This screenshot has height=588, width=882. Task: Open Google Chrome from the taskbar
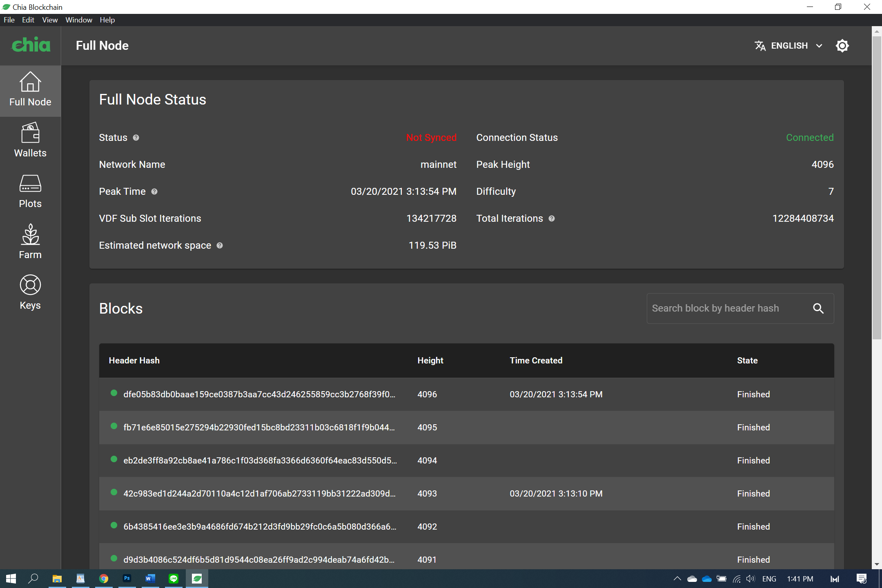click(104, 579)
